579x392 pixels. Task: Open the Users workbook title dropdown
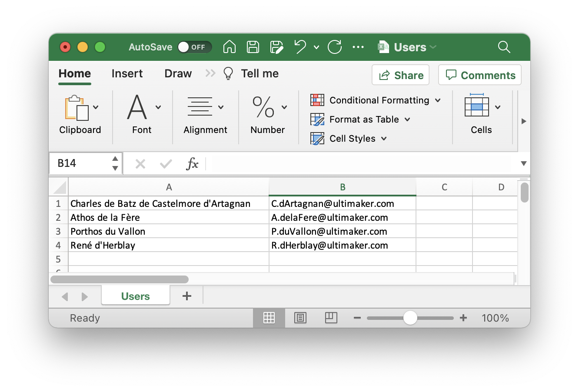coord(433,47)
